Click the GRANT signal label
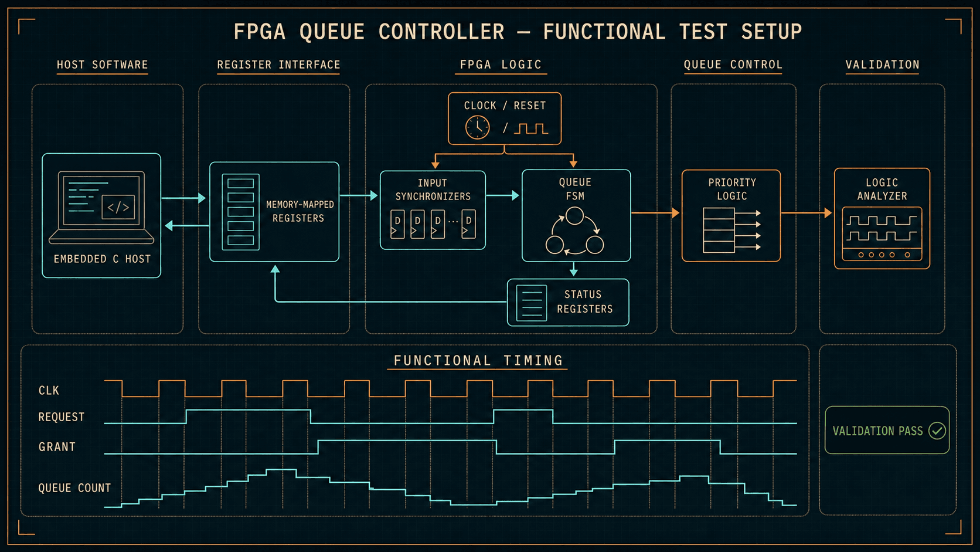Screen dimensions: 980x552 [x=57, y=447]
